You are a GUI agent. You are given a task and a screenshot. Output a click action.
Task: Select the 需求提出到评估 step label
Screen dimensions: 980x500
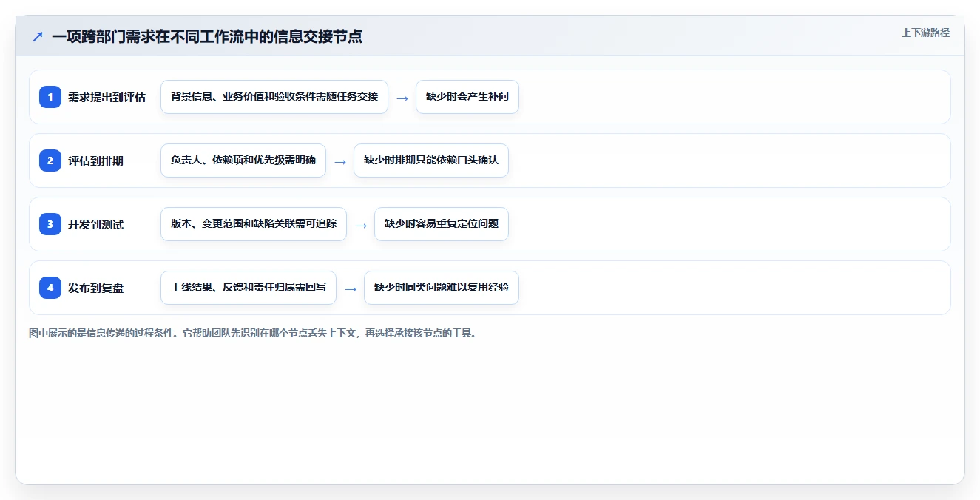point(107,97)
